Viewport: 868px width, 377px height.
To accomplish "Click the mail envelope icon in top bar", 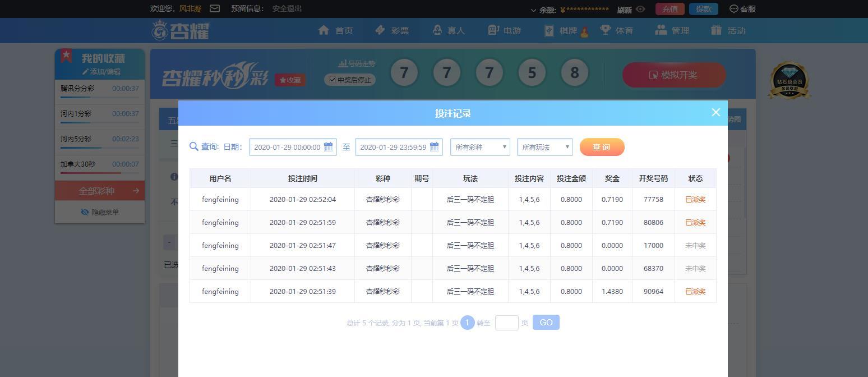I will 214,8.
